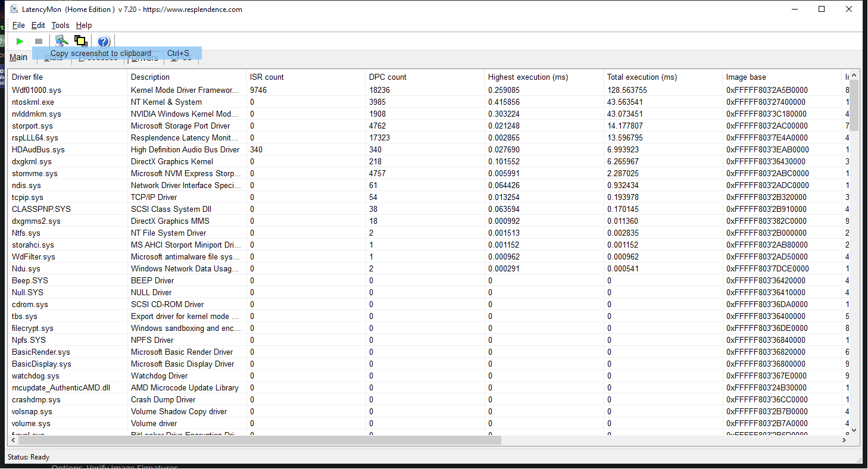Select the BasicDisplay.sys driver row
This screenshot has height=469, width=868.
(x=429, y=364)
